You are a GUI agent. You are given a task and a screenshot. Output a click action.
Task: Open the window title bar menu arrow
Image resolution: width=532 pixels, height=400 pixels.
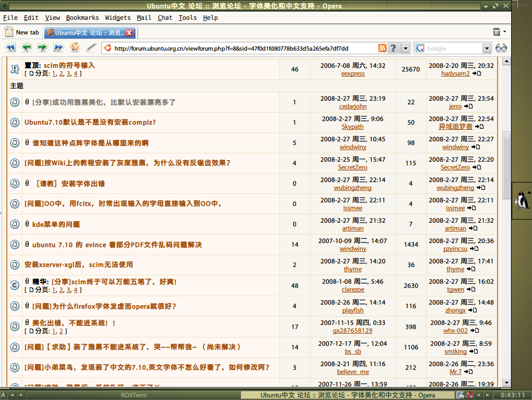pyautogui.click(x=486, y=6)
